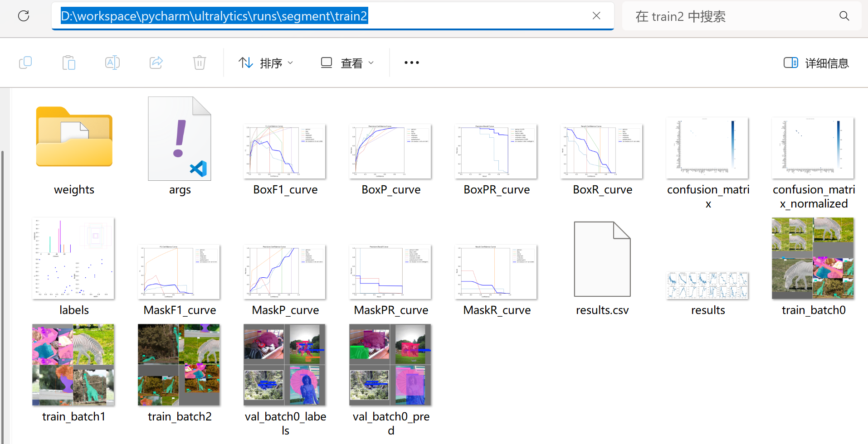
Task: Click the MaskF1_curve name label
Action: click(180, 310)
